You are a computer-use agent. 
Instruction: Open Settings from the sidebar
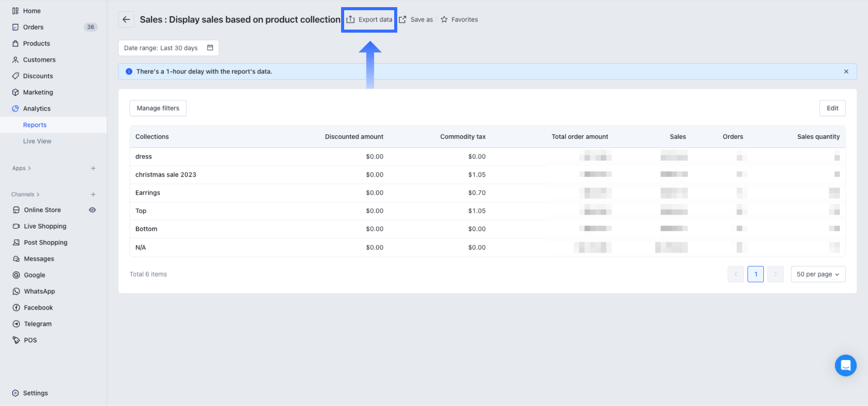point(35,393)
